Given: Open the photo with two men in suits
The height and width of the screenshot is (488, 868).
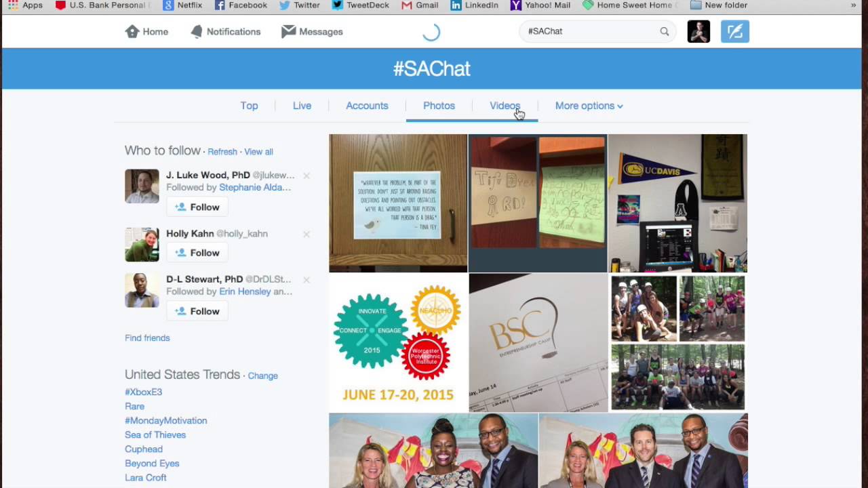Looking at the screenshot, I should tap(644, 451).
